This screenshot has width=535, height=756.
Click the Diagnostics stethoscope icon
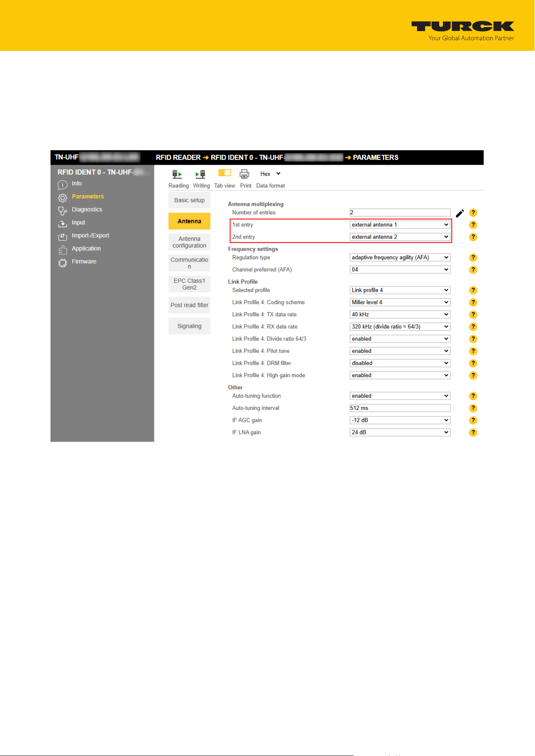(62, 211)
